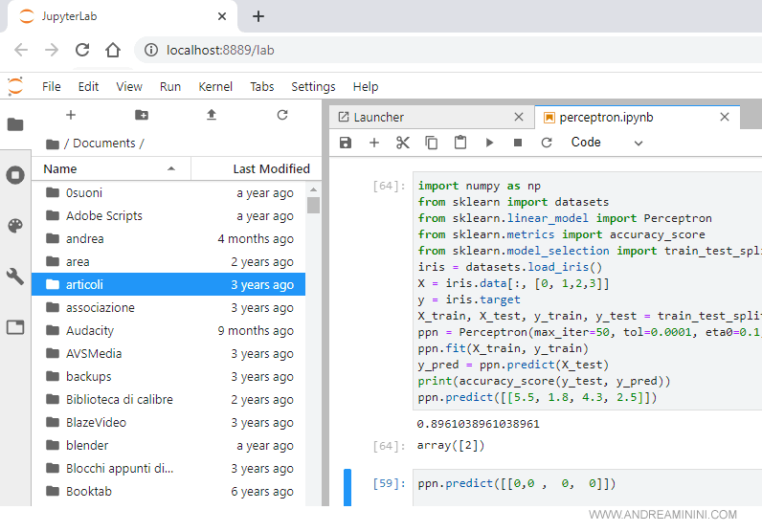762x532 pixels.
Task: Select the Booktab folder
Action: [168, 491]
